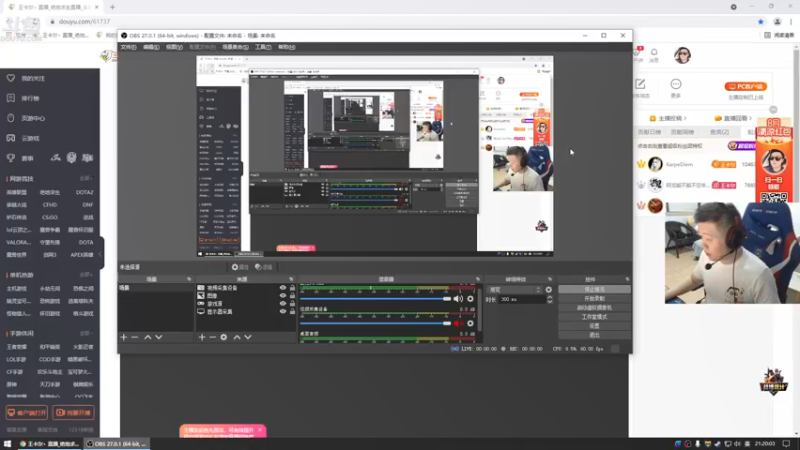Image resolution: width=800 pixels, height=450 pixels.
Task: Open the user avatar in Douyu header
Action: click(682, 55)
